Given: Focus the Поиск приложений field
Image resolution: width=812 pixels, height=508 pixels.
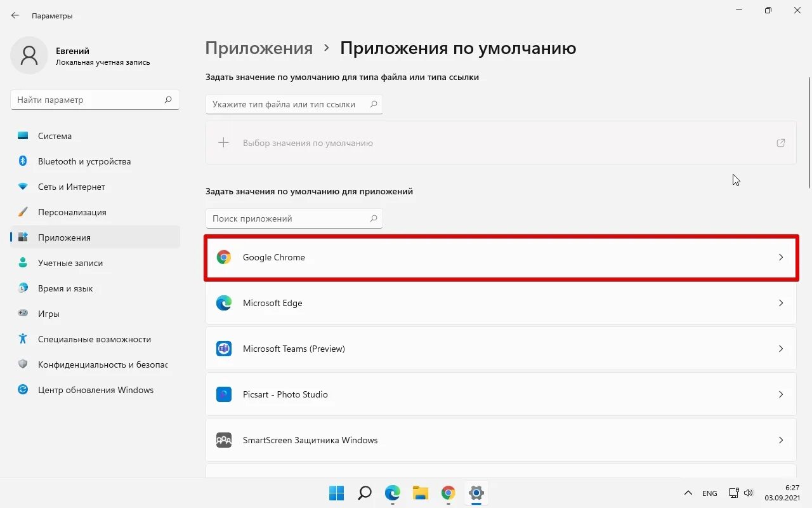Looking at the screenshot, I should coord(294,218).
